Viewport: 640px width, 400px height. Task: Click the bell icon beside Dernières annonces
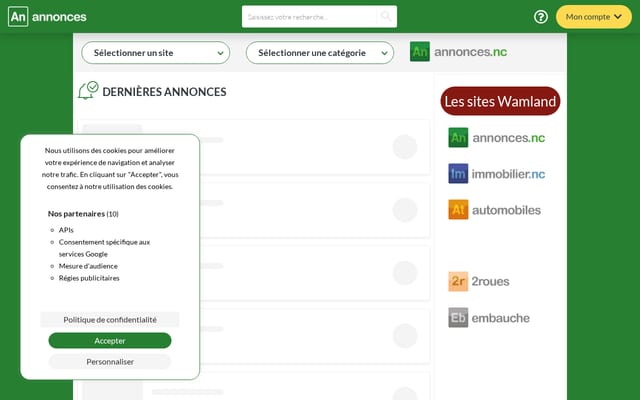click(x=88, y=91)
